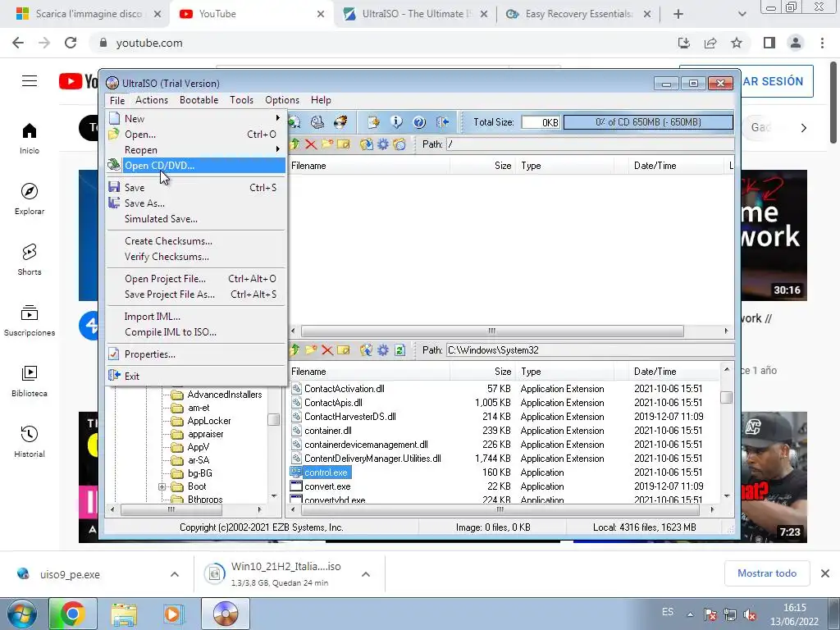The width and height of the screenshot is (840, 630).
Task: Click the blue Help question-mark icon
Action: point(419,122)
